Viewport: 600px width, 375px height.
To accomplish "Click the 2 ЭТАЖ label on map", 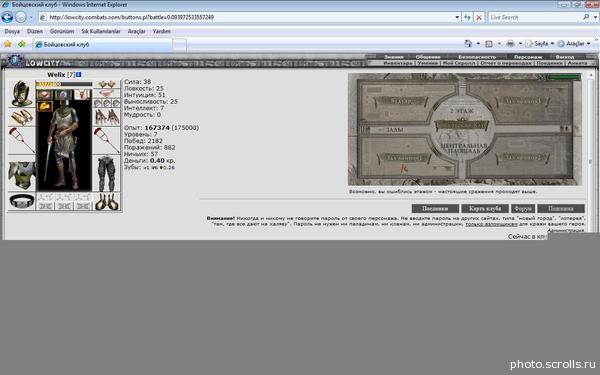I will point(461,111).
